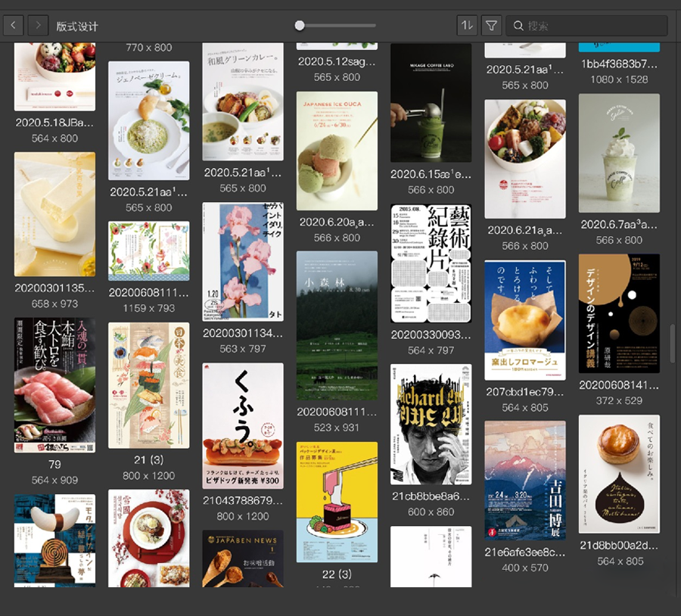The height and width of the screenshot is (616, 681).
Task: Select the 吉田博展 mountain poster
Action: pos(524,481)
